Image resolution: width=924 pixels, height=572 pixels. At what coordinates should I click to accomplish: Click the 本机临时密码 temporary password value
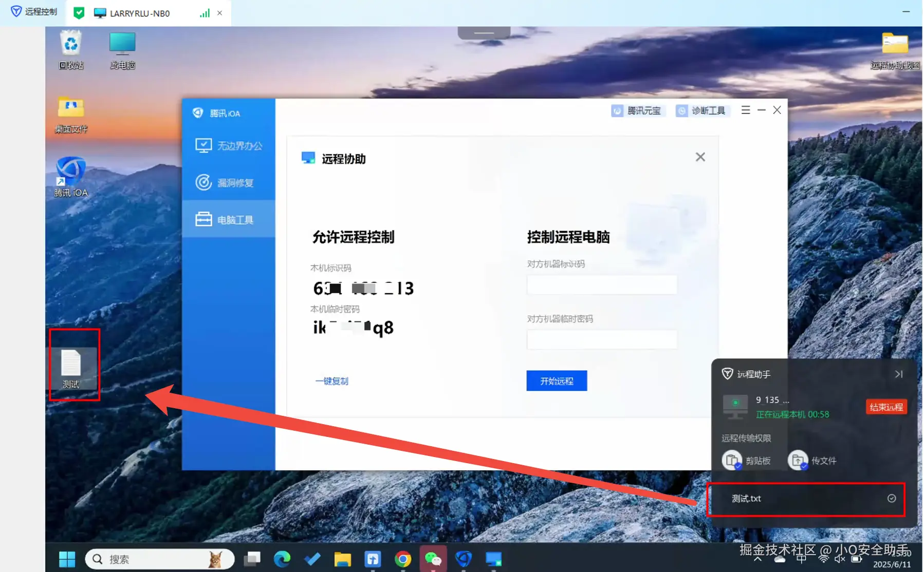[354, 328]
